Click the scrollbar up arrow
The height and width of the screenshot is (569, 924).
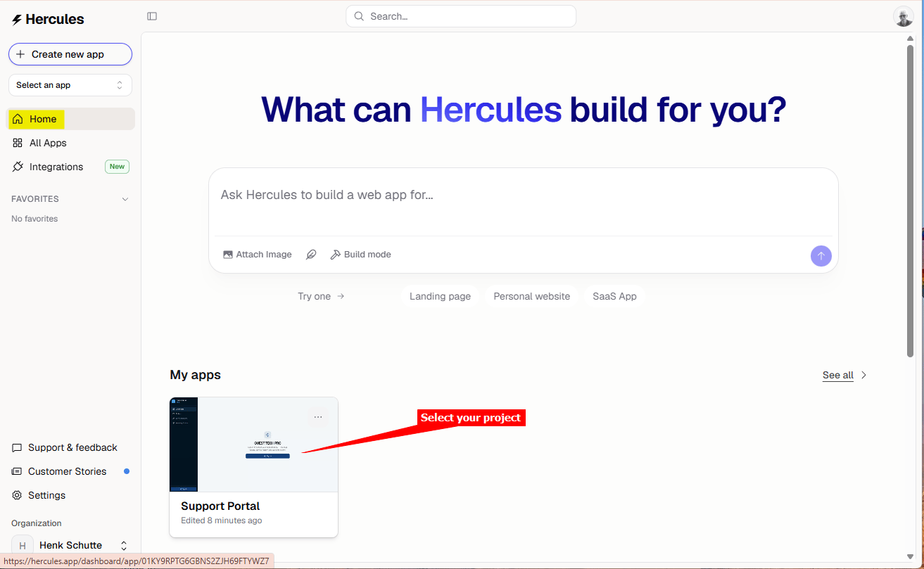pos(910,38)
